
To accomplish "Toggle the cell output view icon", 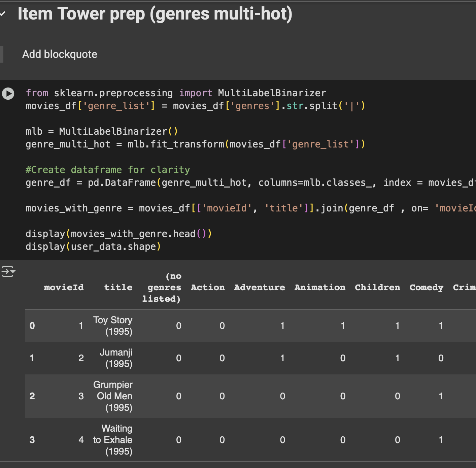I will (8, 271).
